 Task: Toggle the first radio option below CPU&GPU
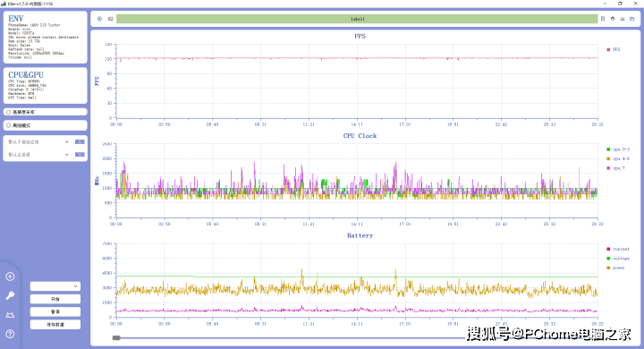click(x=46, y=112)
